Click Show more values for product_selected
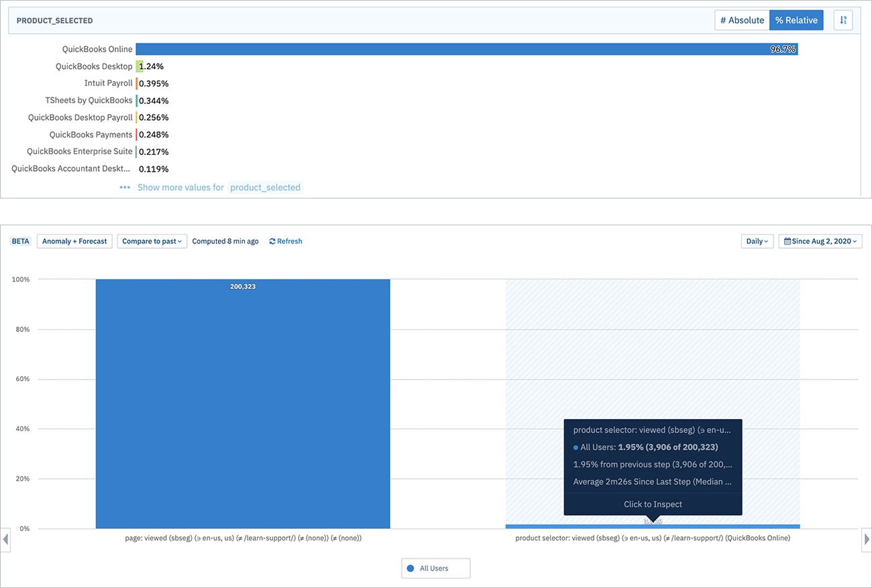Viewport: 872px width, 588px height. point(219,188)
